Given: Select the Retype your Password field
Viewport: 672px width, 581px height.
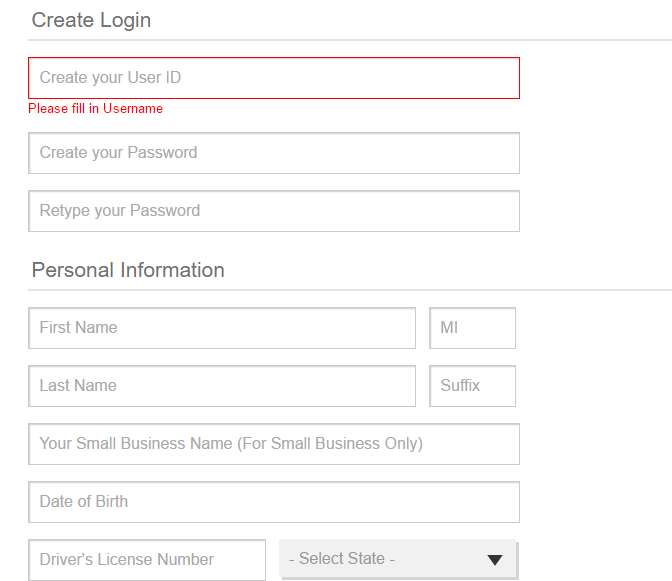Looking at the screenshot, I should [274, 211].
